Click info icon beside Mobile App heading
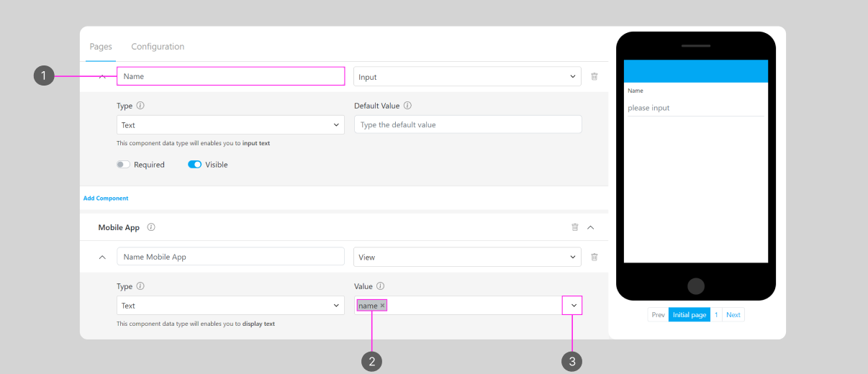Viewport: 868px width, 374px height. (151, 227)
